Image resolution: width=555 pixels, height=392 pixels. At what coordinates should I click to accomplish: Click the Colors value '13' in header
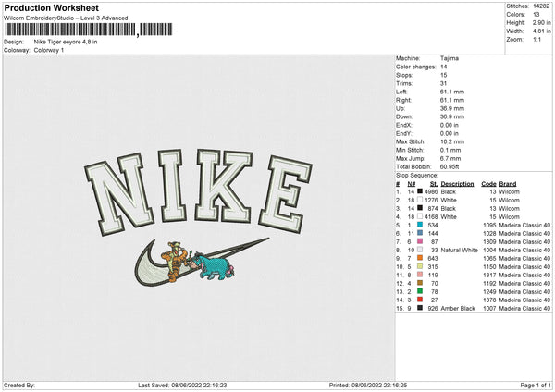(x=536, y=15)
